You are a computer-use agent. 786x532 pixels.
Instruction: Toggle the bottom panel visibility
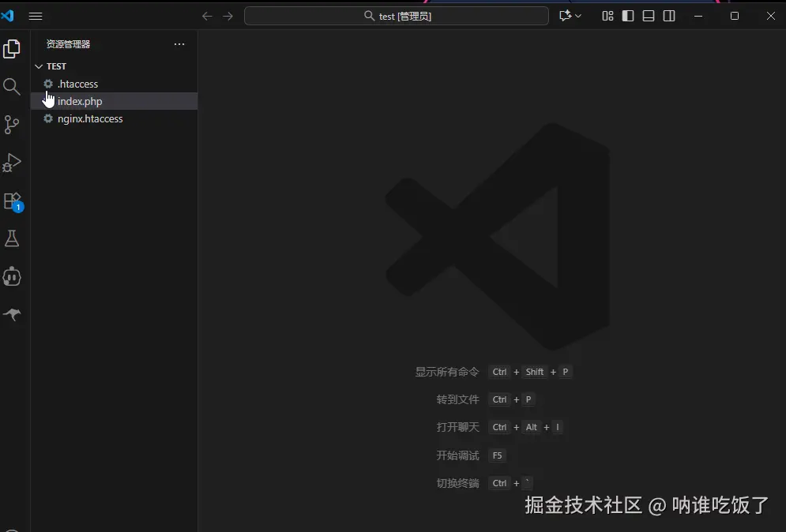(x=648, y=16)
